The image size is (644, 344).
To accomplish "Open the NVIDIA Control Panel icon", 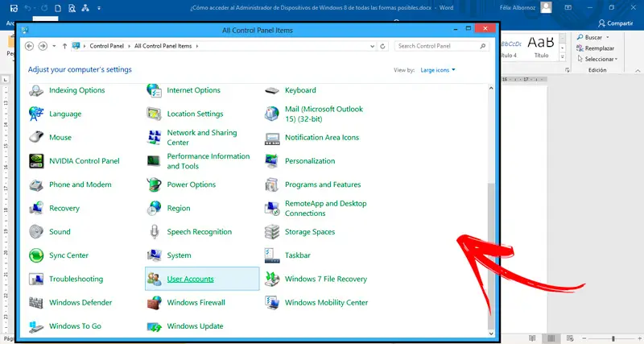I will tap(36, 161).
